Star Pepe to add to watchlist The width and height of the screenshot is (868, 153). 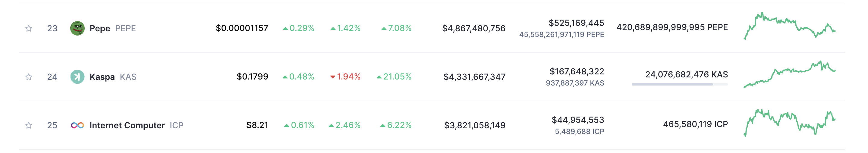point(29,28)
